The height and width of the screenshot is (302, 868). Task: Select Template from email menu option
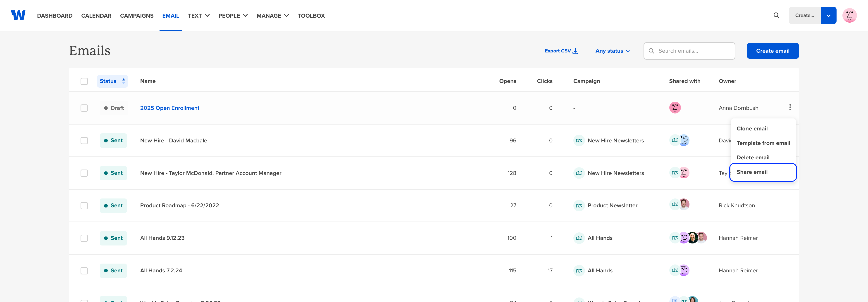(x=763, y=143)
